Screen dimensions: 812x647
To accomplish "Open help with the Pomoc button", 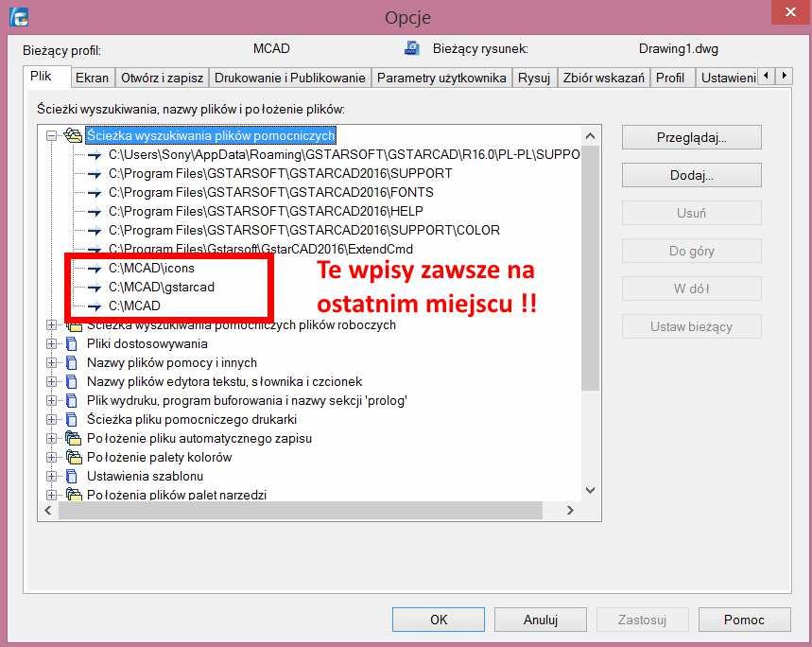I will coord(744,620).
